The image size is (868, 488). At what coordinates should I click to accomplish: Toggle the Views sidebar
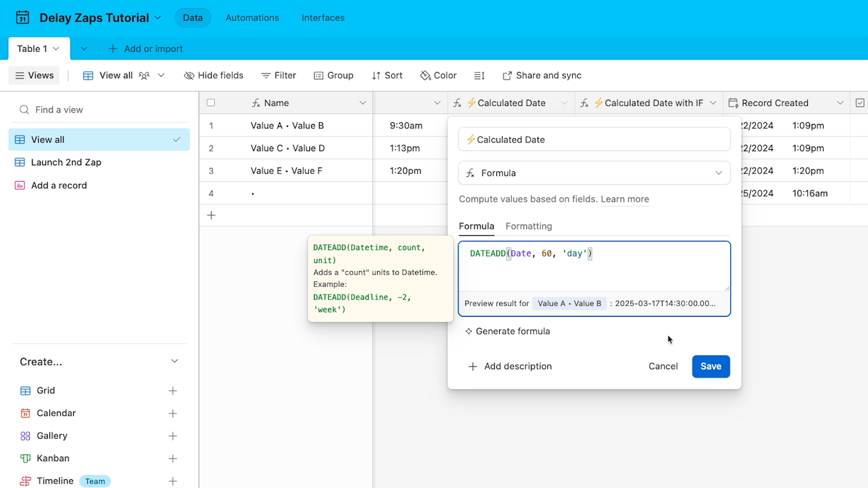click(35, 75)
